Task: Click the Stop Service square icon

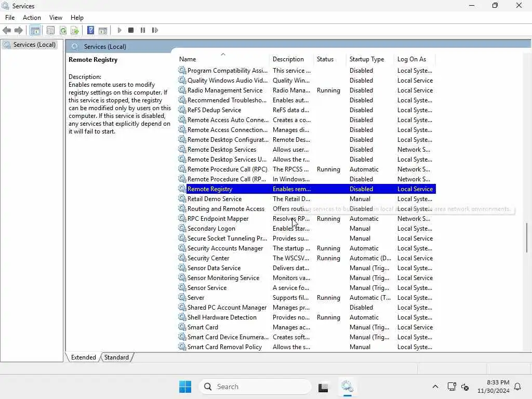Action: [x=131, y=30]
